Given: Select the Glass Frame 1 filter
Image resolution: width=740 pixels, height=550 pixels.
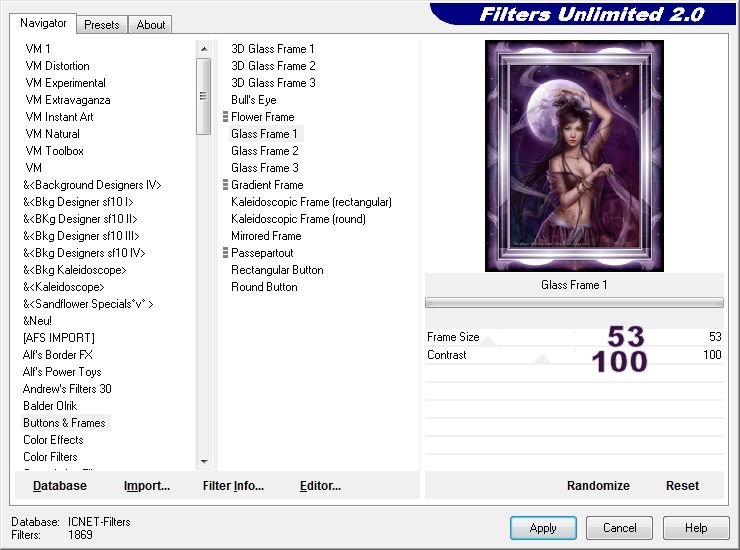Looking at the screenshot, I should 264,134.
